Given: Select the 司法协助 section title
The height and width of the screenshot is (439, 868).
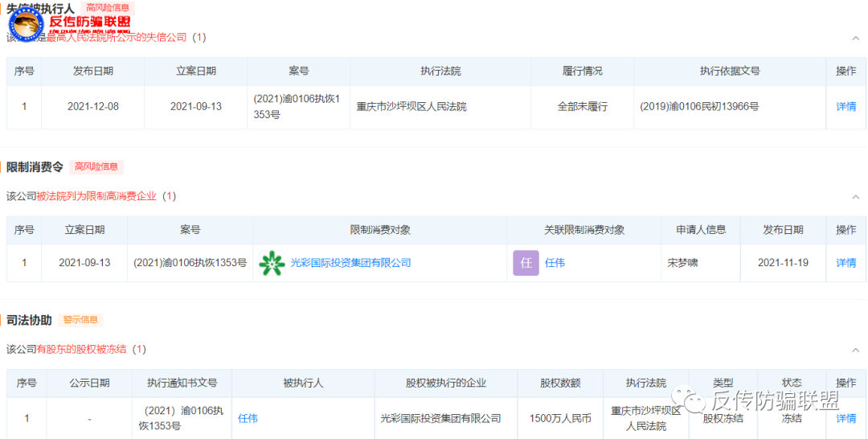Looking at the screenshot, I should (30, 320).
